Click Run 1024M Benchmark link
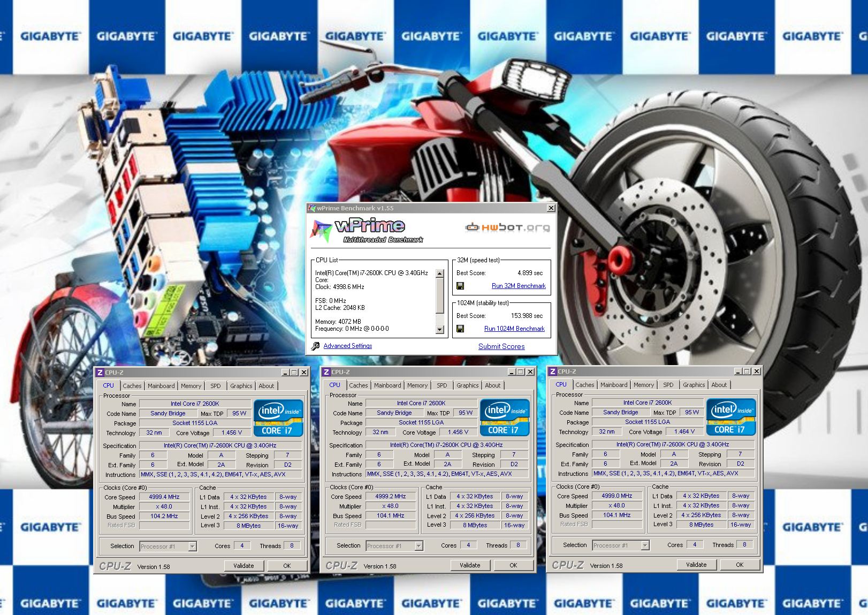This screenshot has height=615, width=868. (514, 329)
